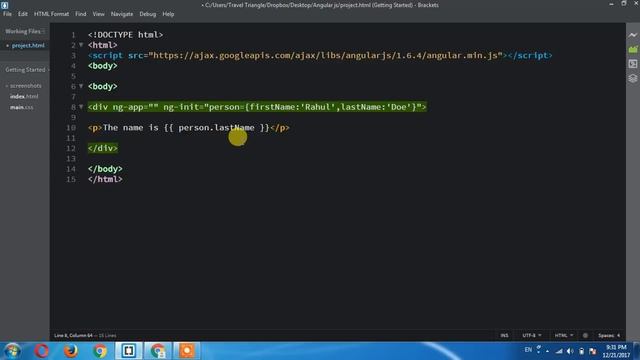640x360 pixels.
Task: Click the linting status circle in status bar
Action: point(585,336)
